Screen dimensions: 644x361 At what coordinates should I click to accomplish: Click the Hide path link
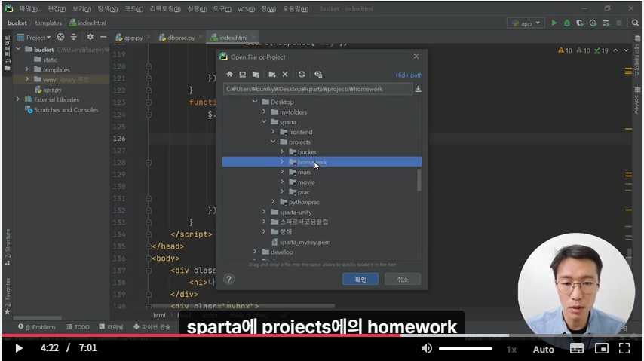click(x=409, y=75)
